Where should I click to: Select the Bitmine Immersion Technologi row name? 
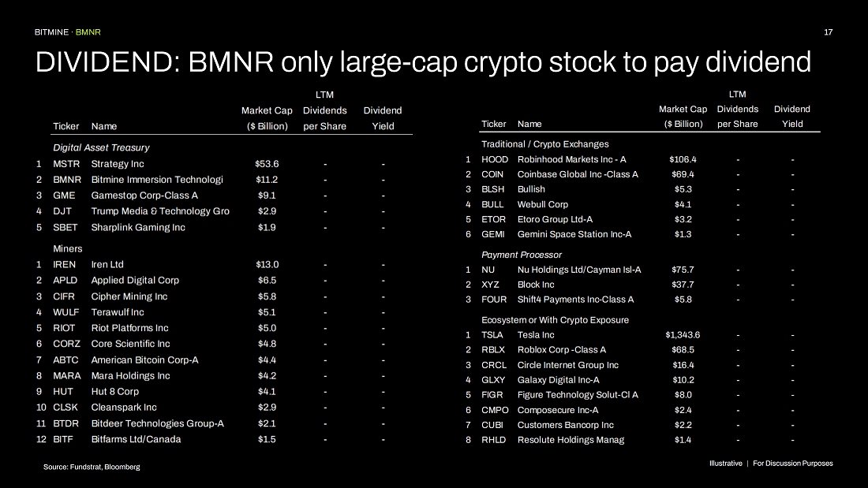click(157, 180)
